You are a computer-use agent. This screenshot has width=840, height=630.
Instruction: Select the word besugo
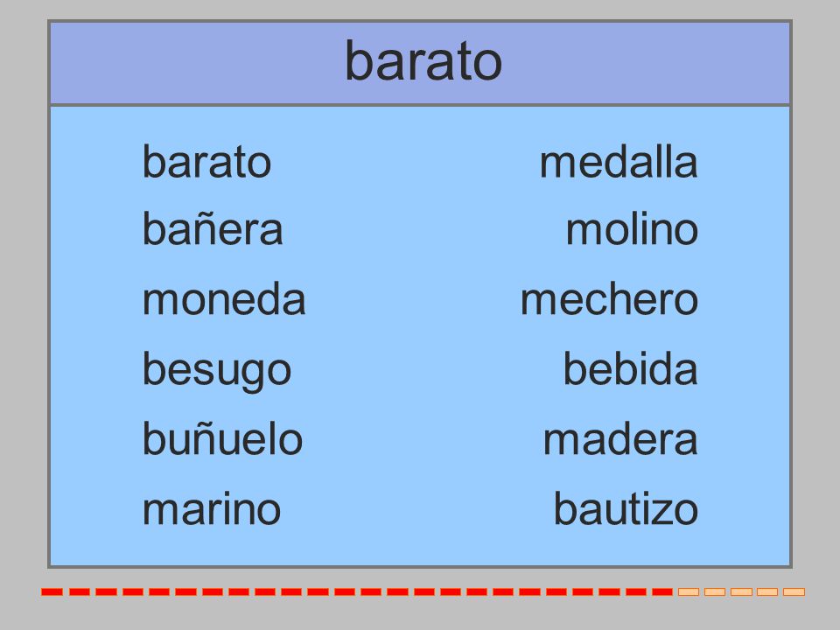pos(216,371)
